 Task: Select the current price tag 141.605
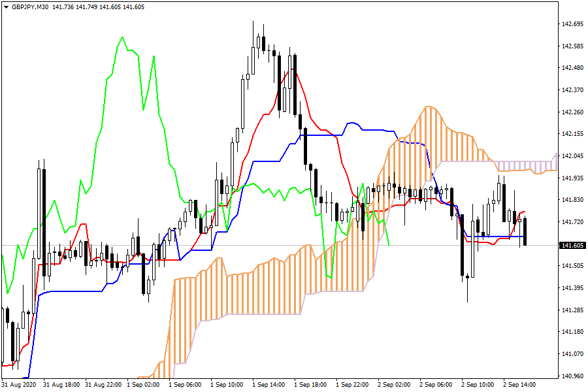[572, 245]
